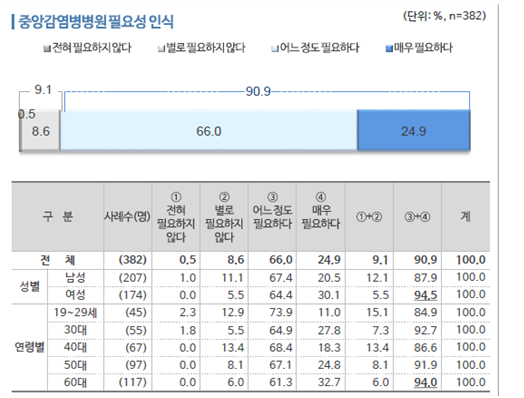
Task: Click the 계 column header
Action: (466, 217)
